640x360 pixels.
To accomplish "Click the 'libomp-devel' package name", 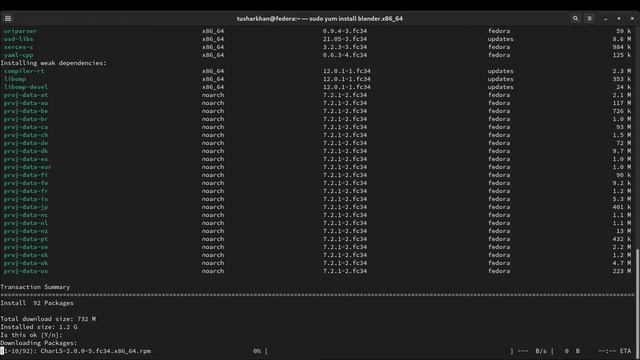I will 26,87.
